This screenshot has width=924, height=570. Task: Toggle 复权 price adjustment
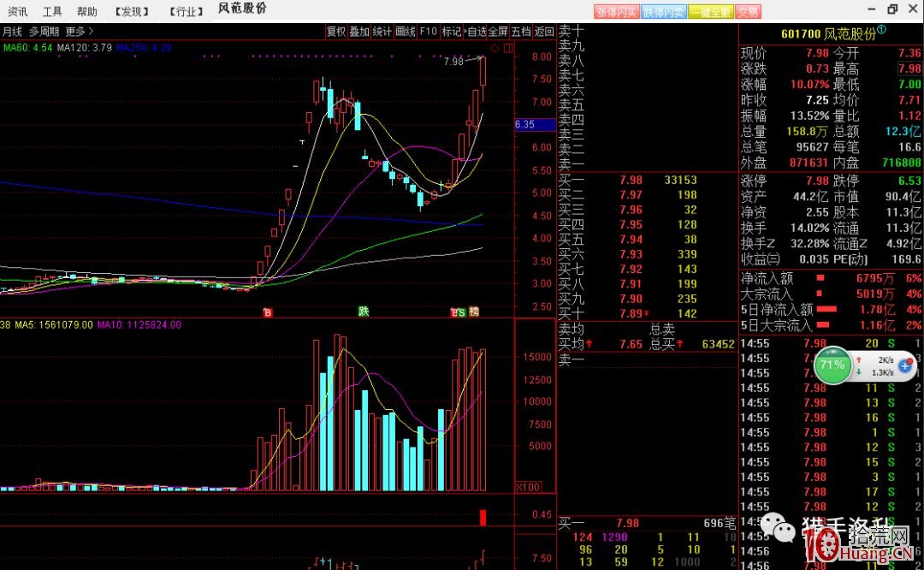tap(336, 32)
